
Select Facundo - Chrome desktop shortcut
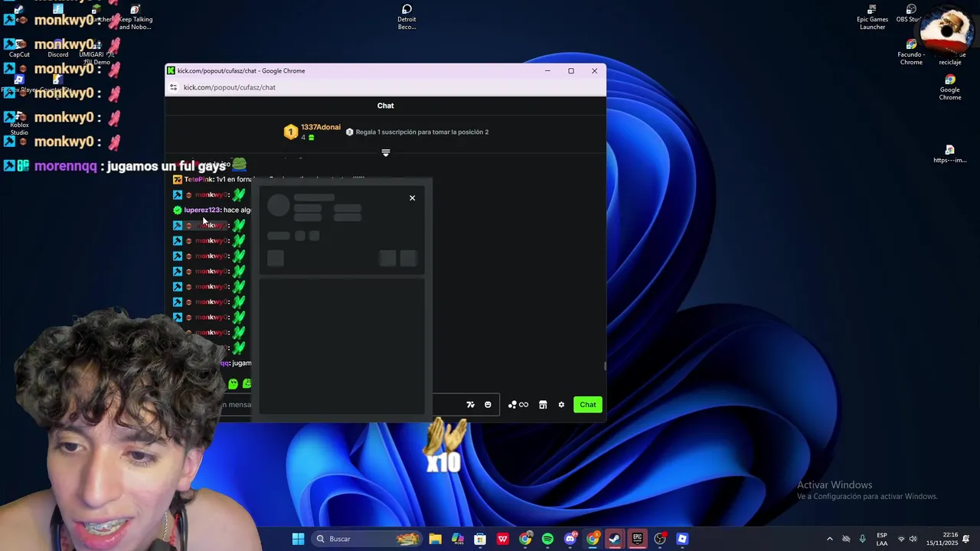(911, 53)
